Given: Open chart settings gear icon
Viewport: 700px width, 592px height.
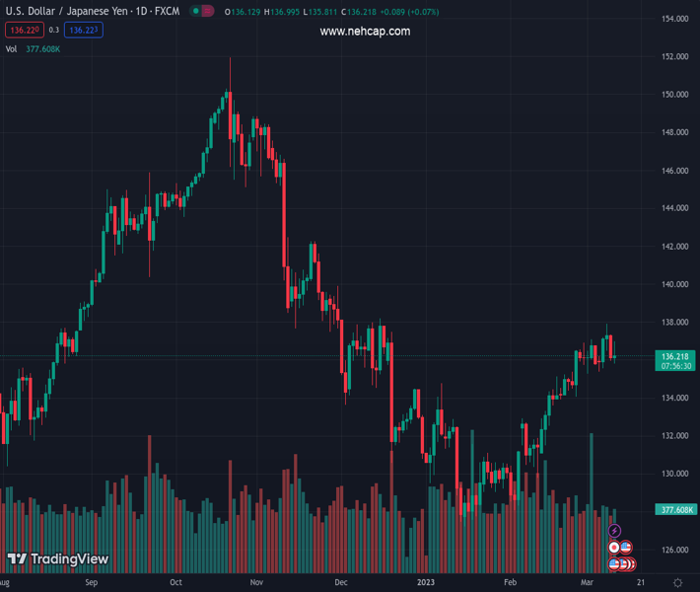Looking at the screenshot, I should pos(677,583).
